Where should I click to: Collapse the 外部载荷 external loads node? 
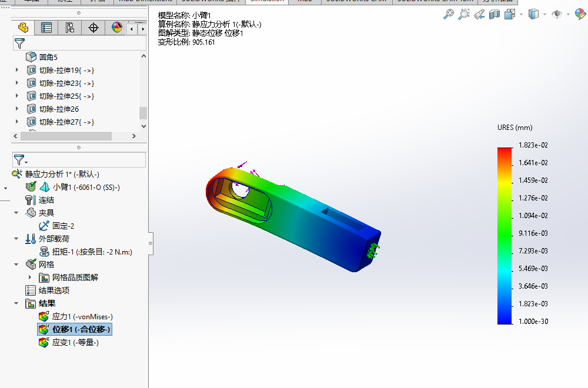(x=16, y=239)
